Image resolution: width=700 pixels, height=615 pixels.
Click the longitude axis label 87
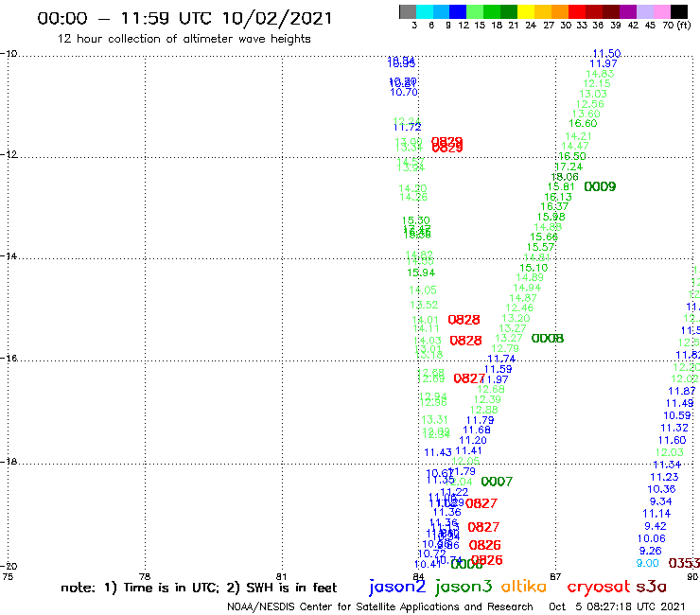coord(555,576)
